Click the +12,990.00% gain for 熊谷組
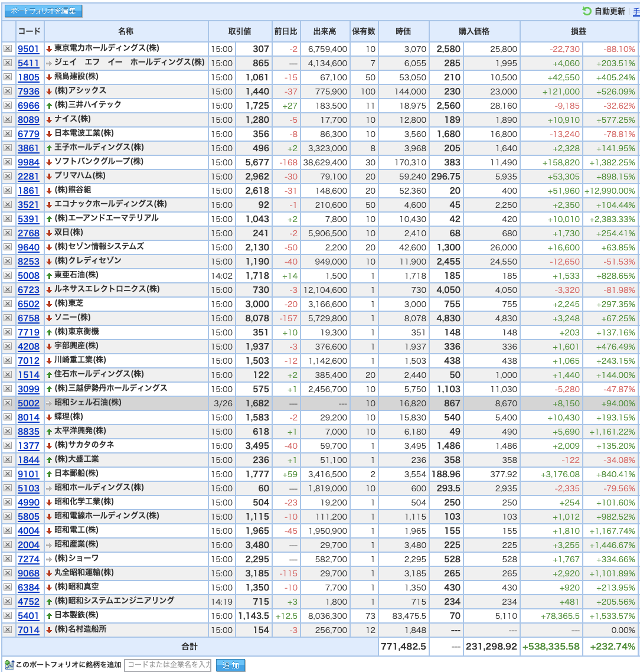 (609, 191)
